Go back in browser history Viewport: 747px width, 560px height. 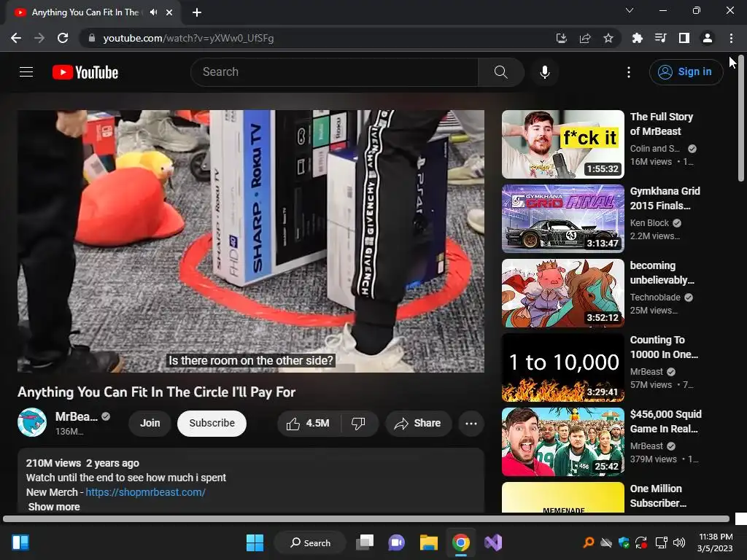[x=16, y=38]
